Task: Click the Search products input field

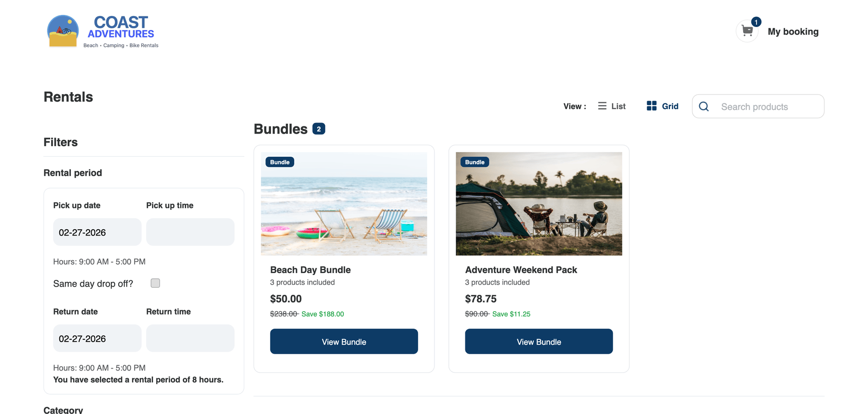Action: pyautogui.click(x=762, y=106)
